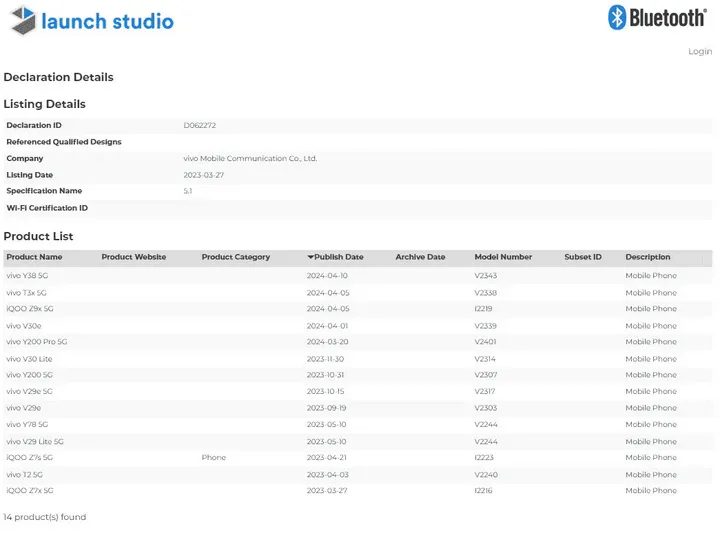Select the 'vivo V29 Lite 5G' product name
Image resolution: width=720 pixels, height=537 pixels.
(35, 441)
